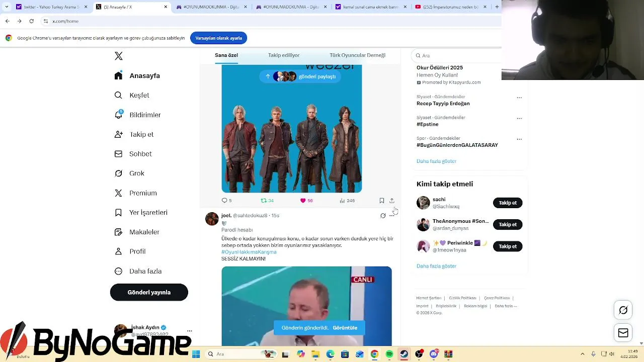Follow TheAnonymous with Takip et
The width and height of the screenshot is (644, 362).
point(508,224)
